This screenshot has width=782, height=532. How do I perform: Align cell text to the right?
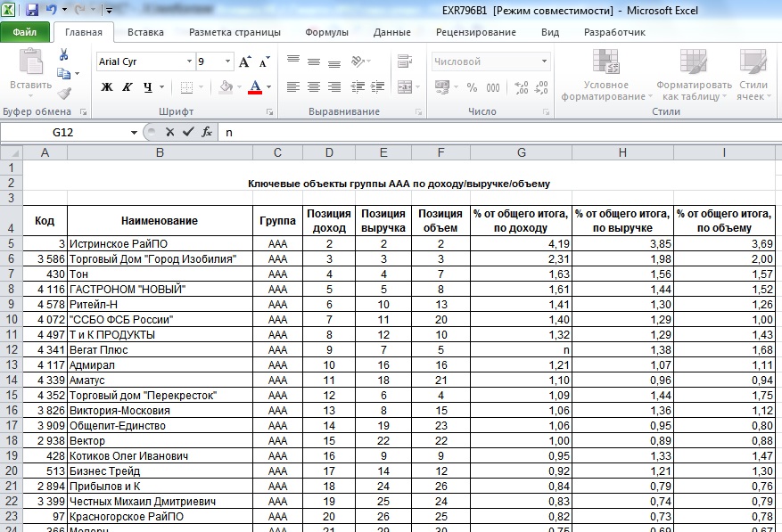334,87
